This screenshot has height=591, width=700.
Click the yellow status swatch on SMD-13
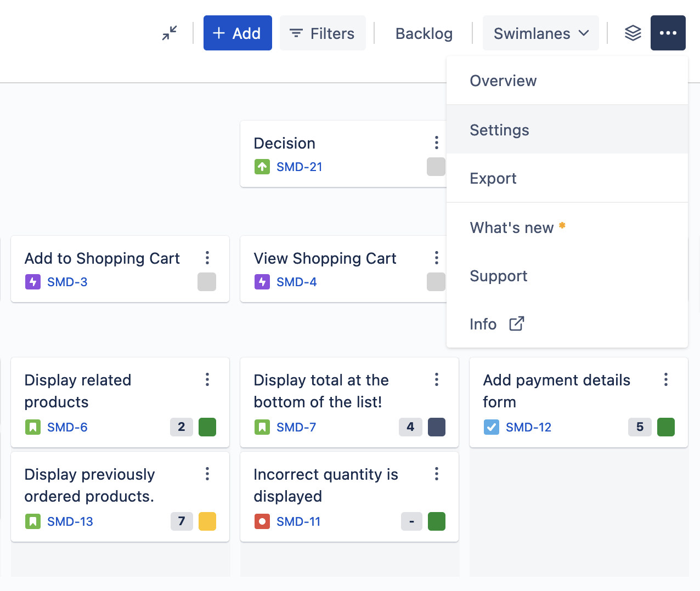[207, 521]
